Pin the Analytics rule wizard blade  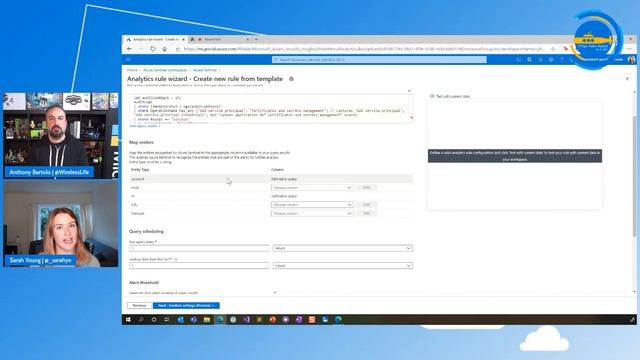(x=291, y=79)
